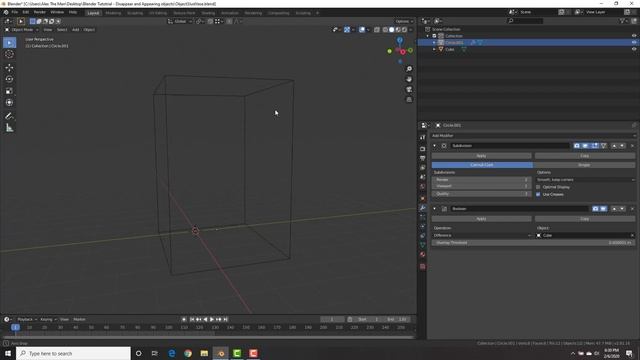Open the Boolean Operation Difference dropdown
This screenshot has height=360, width=640.
point(482,236)
